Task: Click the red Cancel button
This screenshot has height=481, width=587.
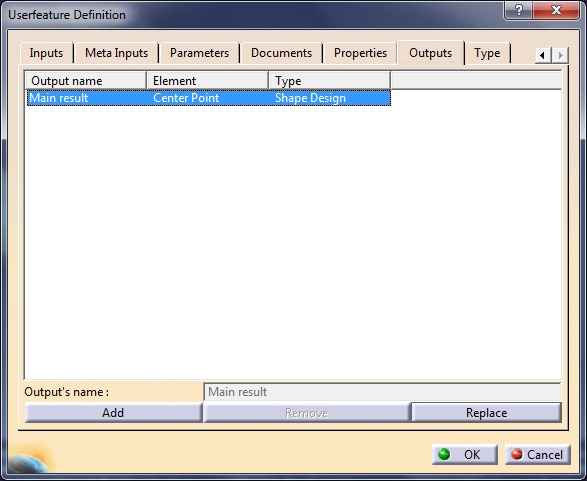Action: tap(538, 454)
